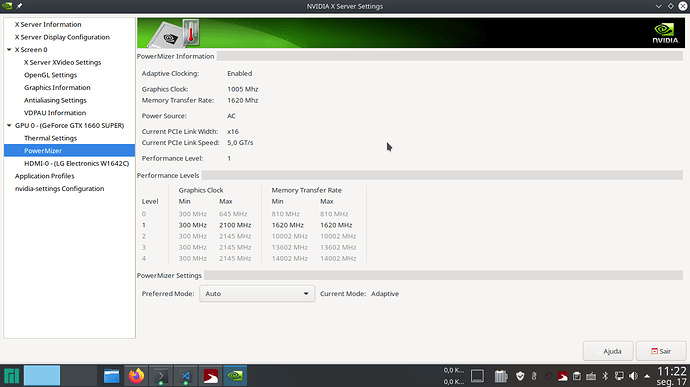Screen dimensions: 690x387
Task: Click the Power Source value AC
Action: point(231,116)
